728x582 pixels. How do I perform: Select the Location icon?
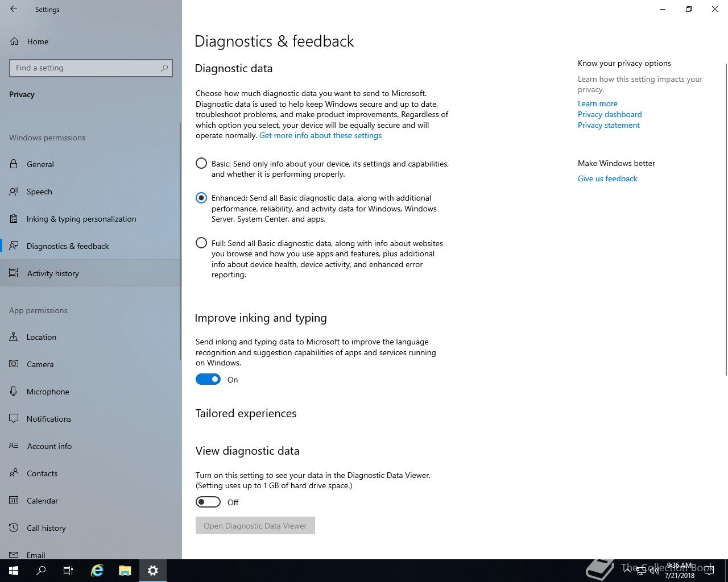[14, 337]
